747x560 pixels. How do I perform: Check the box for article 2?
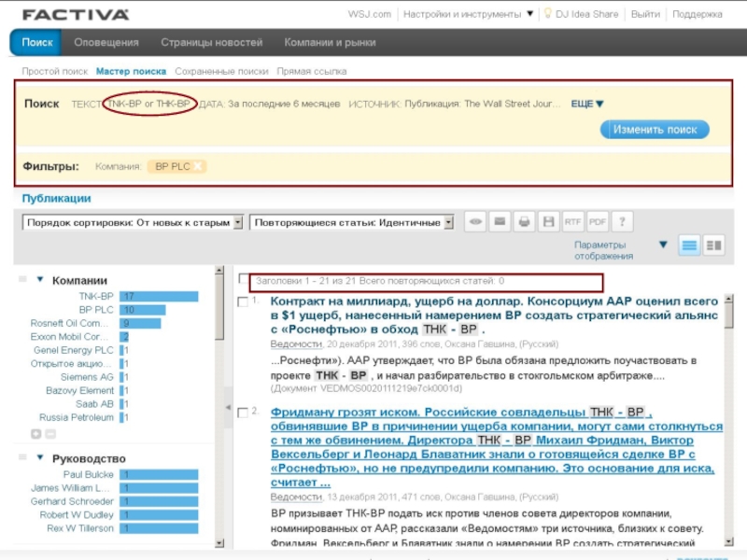point(243,413)
